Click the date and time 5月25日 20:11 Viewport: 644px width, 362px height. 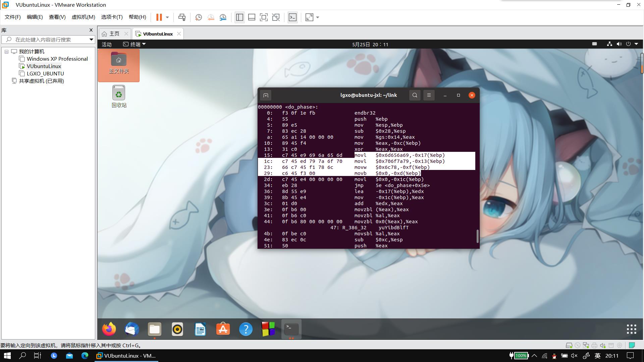[x=370, y=44]
